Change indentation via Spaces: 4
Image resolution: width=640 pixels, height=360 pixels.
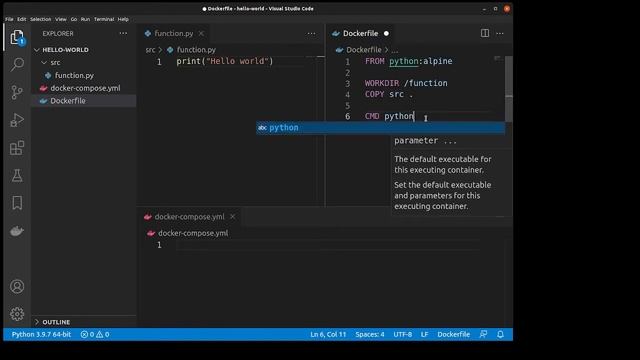(370, 334)
